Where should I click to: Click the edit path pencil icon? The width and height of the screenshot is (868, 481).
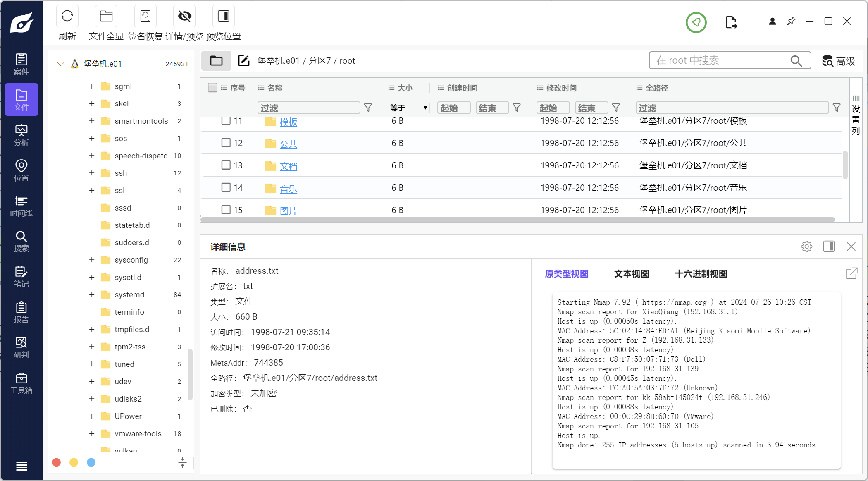[x=244, y=61]
